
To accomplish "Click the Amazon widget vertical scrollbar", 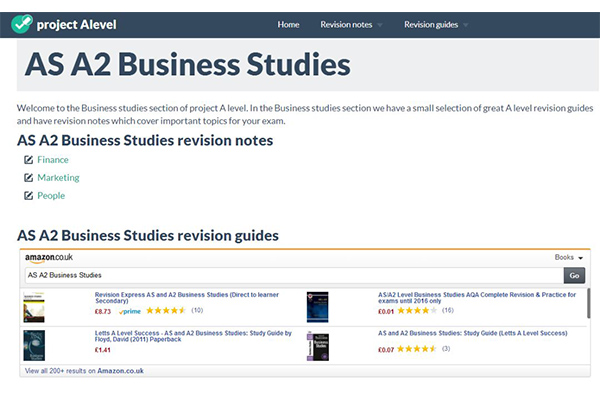I will (588, 303).
